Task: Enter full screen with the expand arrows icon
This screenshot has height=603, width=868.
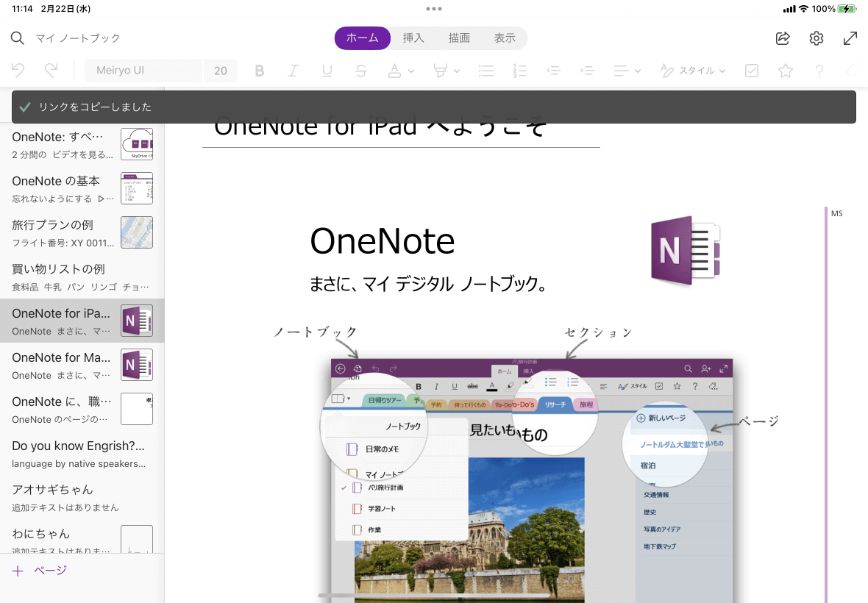Action: [850, 38]
